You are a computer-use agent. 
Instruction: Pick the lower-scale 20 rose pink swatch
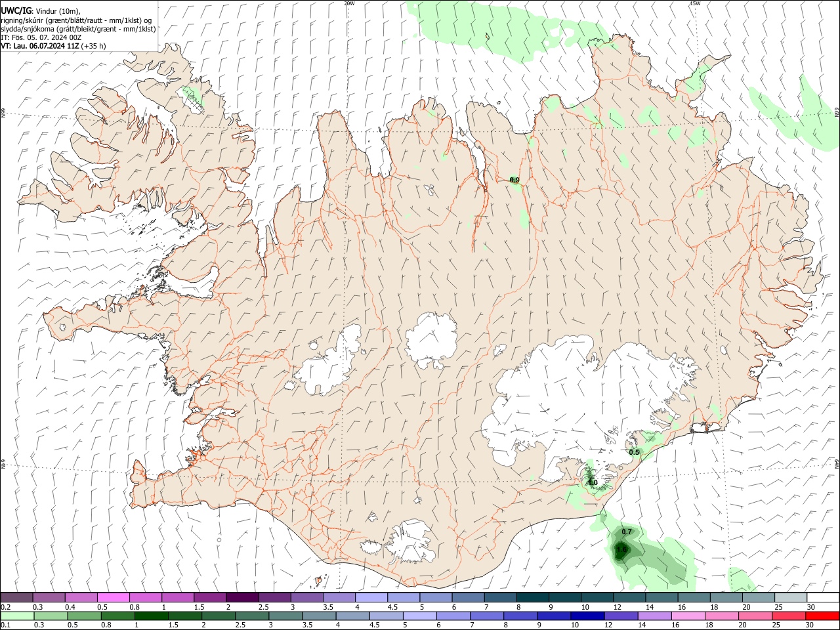[754, 616]
